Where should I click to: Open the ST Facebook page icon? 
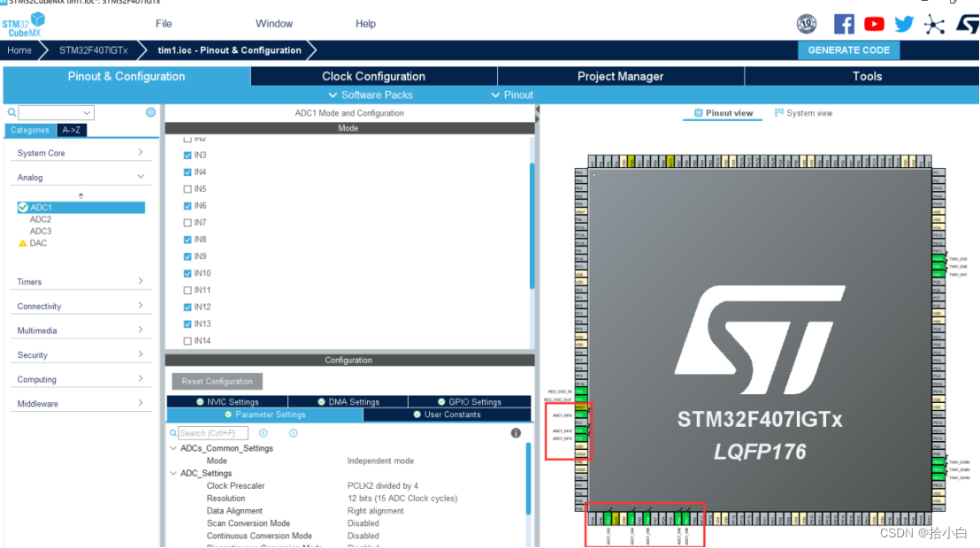[x=844, y=24]
